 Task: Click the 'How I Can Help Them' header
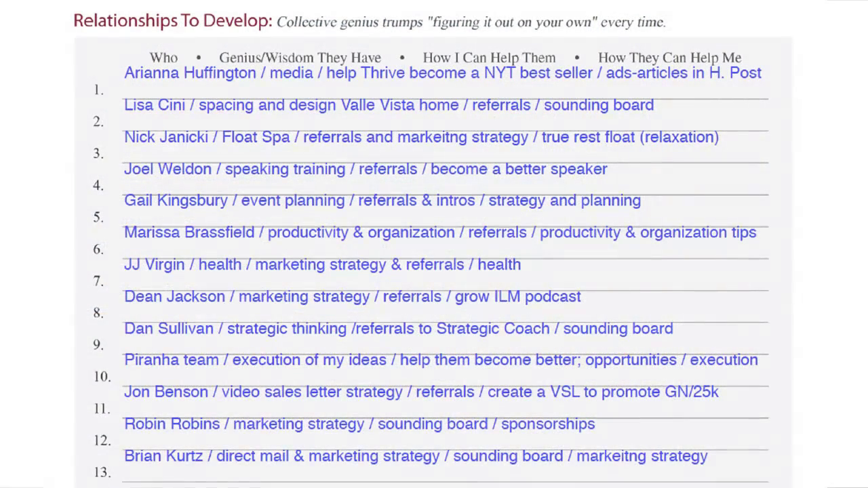[489, 58]
